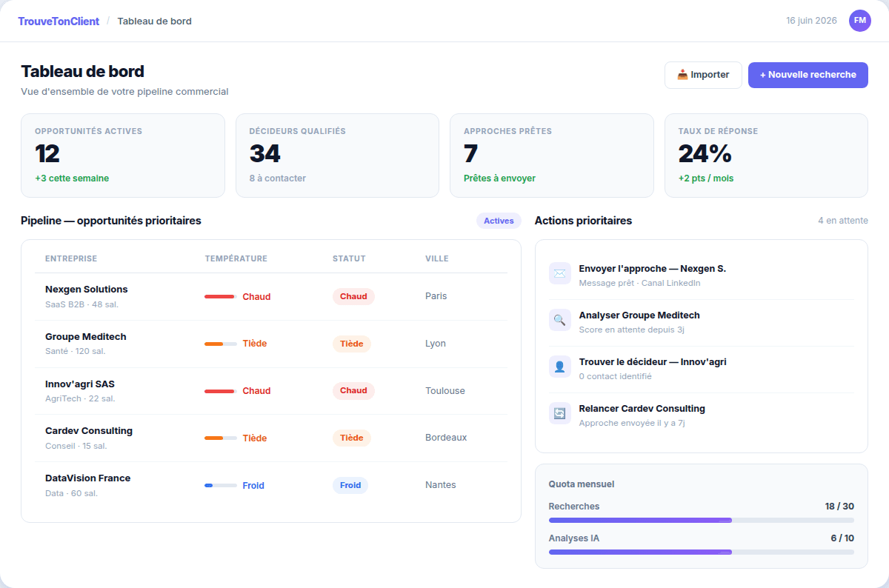Open the DataVision France company row

(271, 485)
